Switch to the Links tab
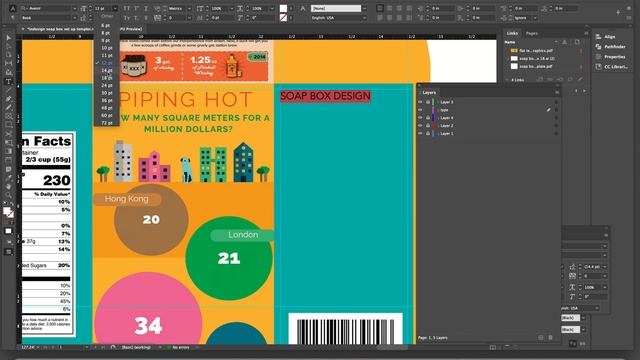 pyautogui.click(x=512, y=33)
